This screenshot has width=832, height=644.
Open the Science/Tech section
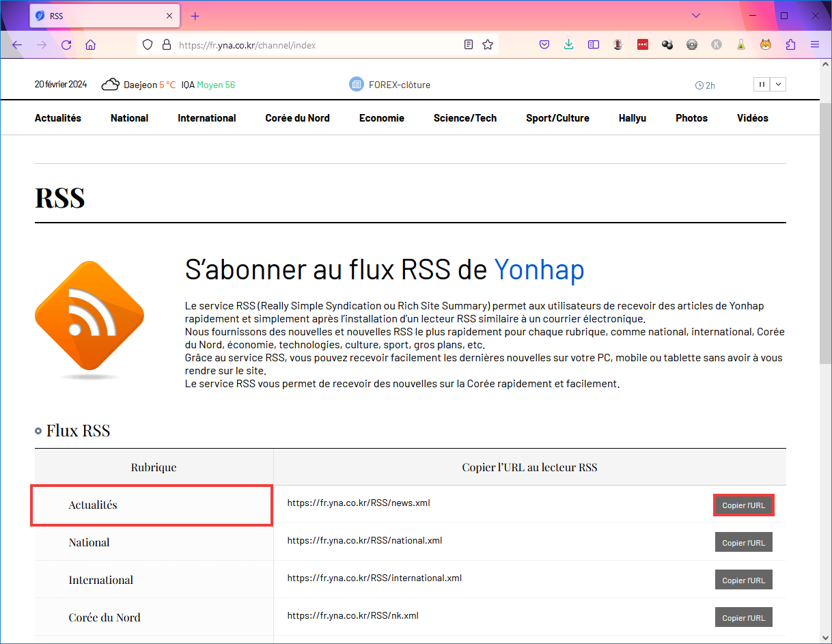coord(465,118)
